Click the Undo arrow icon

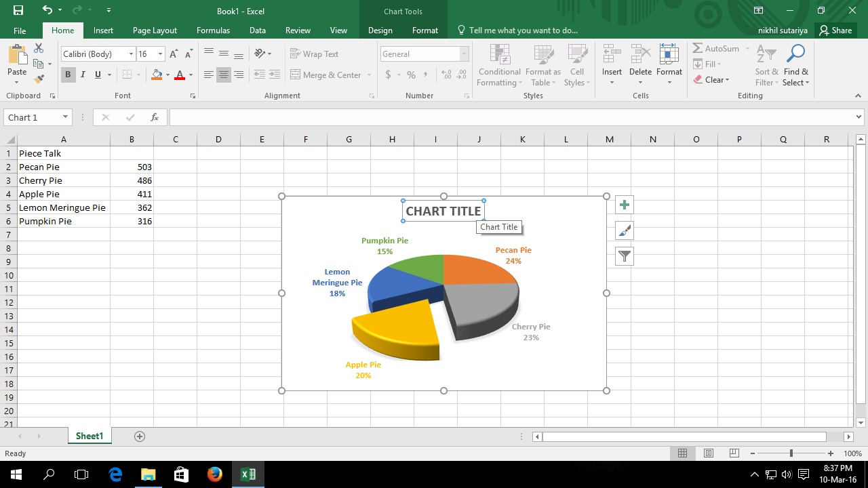(47, 10)
